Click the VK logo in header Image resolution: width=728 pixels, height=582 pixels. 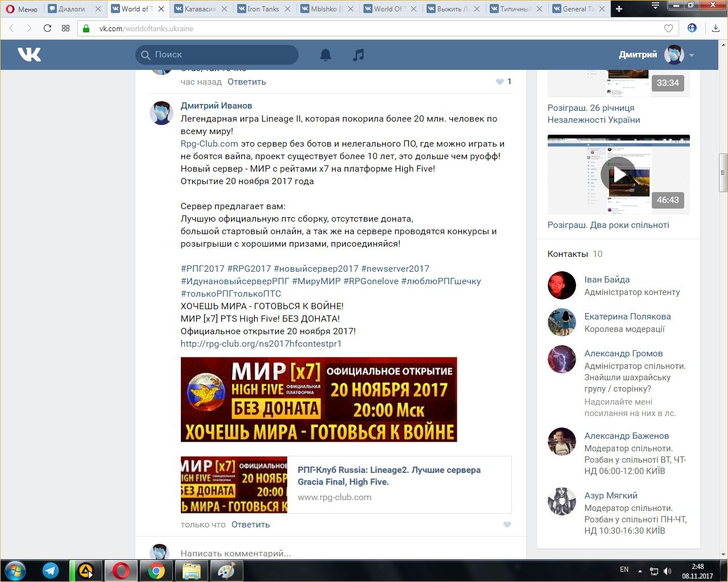click(29, 55)
